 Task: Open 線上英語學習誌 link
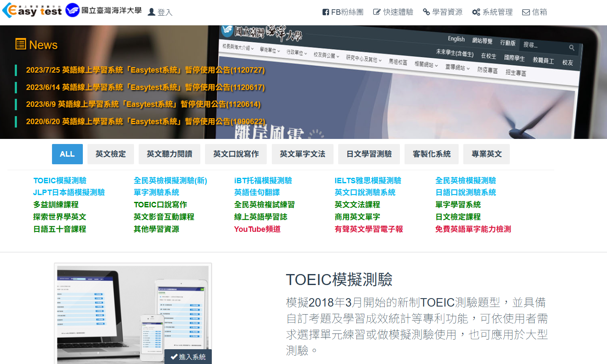(x=261, y=217)
